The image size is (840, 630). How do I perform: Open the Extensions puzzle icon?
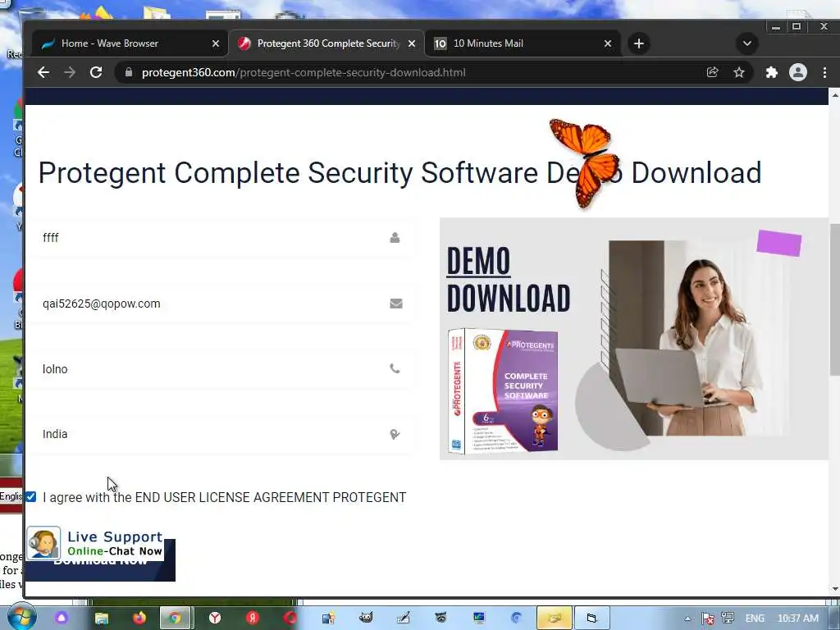pos(771,72)
